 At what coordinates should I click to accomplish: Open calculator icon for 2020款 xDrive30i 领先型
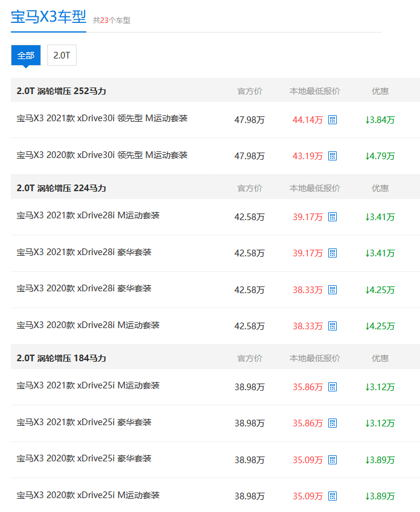(x=332, y=156)
